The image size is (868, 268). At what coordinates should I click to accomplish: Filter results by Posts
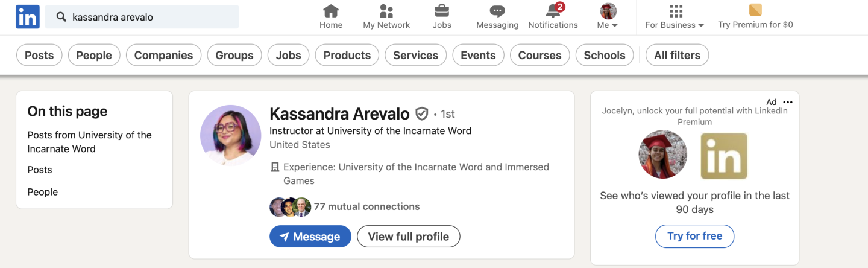pyautogui.click(x=39, y=55)
